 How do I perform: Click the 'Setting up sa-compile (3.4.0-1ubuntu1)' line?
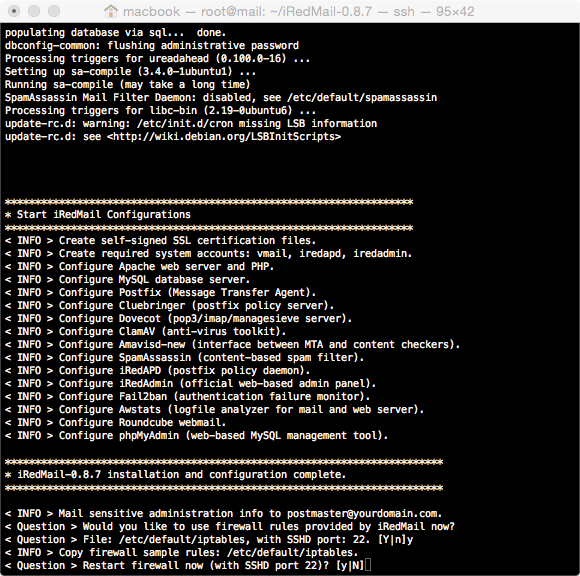tap(130, 71)
